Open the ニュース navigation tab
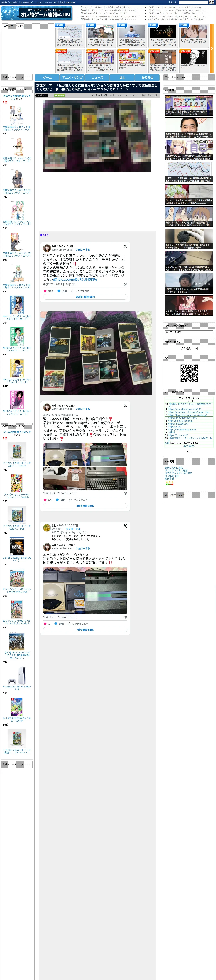Image resolution: width=216 pixels, height=980 pixels. 97,77
